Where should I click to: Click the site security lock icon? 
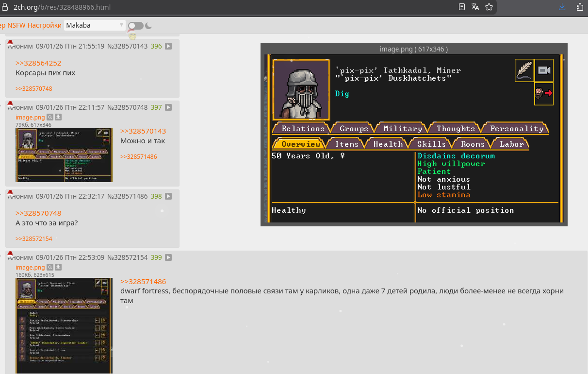pos(4,7)
